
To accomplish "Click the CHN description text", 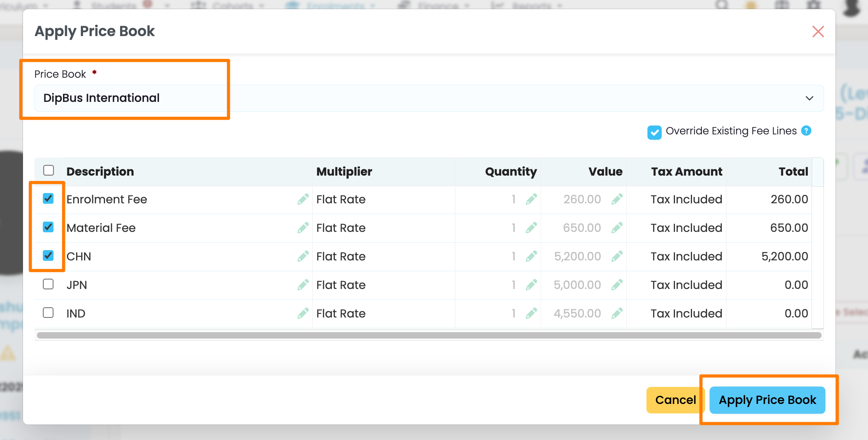I will (79, 256).
